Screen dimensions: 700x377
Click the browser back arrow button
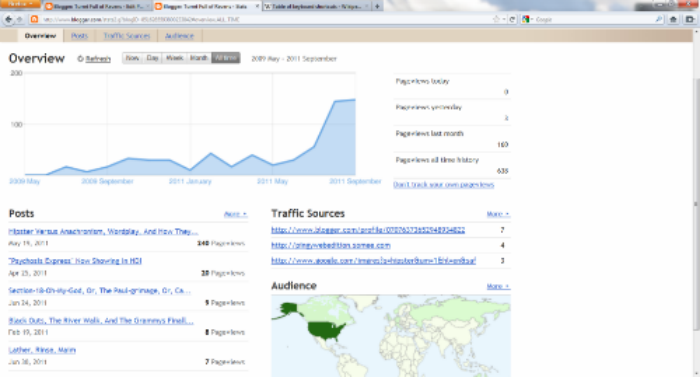(8, 19)
